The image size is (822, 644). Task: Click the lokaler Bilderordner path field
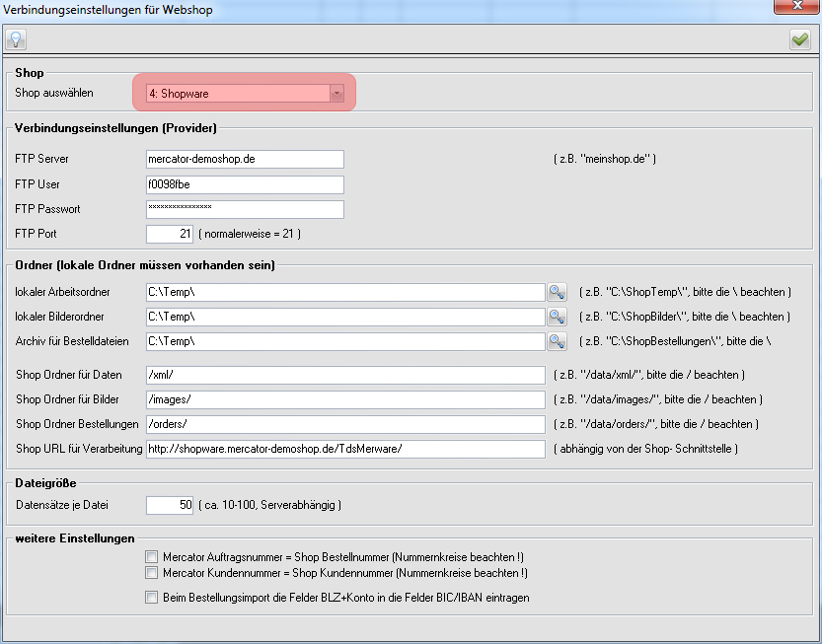345,317
